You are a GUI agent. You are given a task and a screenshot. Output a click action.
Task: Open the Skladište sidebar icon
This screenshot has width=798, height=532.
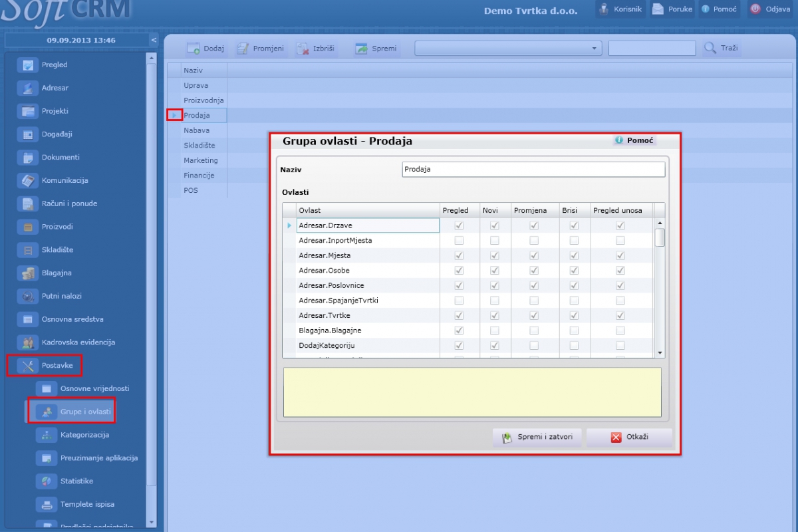(x=27, y=250)
